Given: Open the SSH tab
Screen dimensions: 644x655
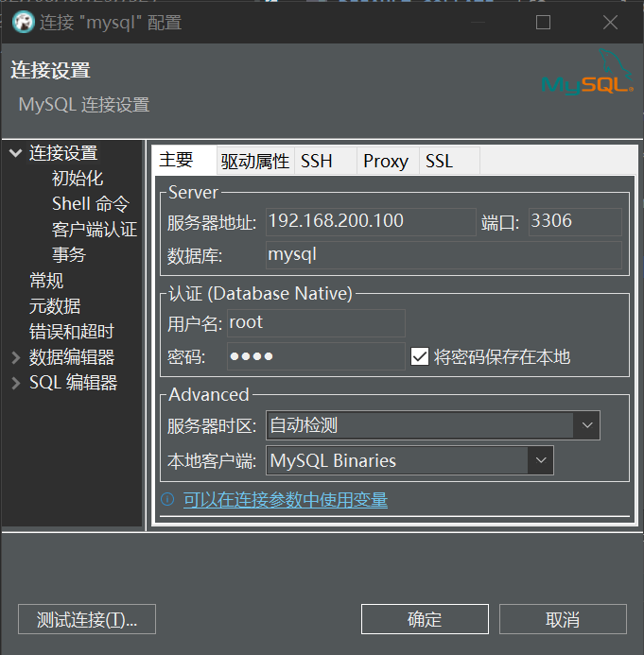Looking at the screenshot, I should pyautogui.click(x=325, y=161).
